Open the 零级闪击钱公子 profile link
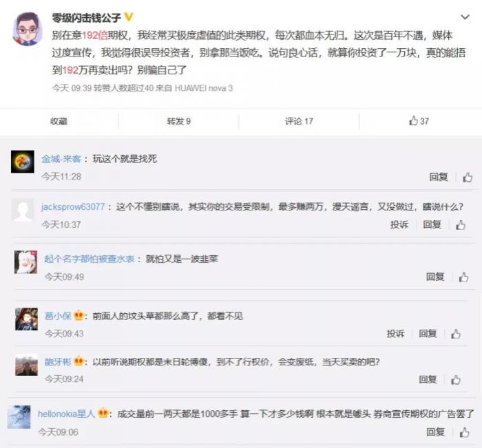Screen dimensions: 482x448 coord(86,17)
